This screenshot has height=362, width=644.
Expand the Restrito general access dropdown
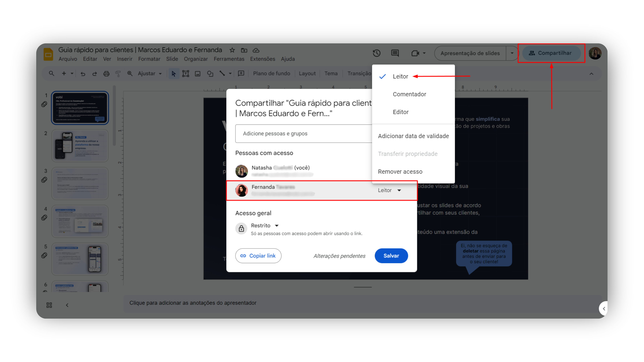pos(265,226)
